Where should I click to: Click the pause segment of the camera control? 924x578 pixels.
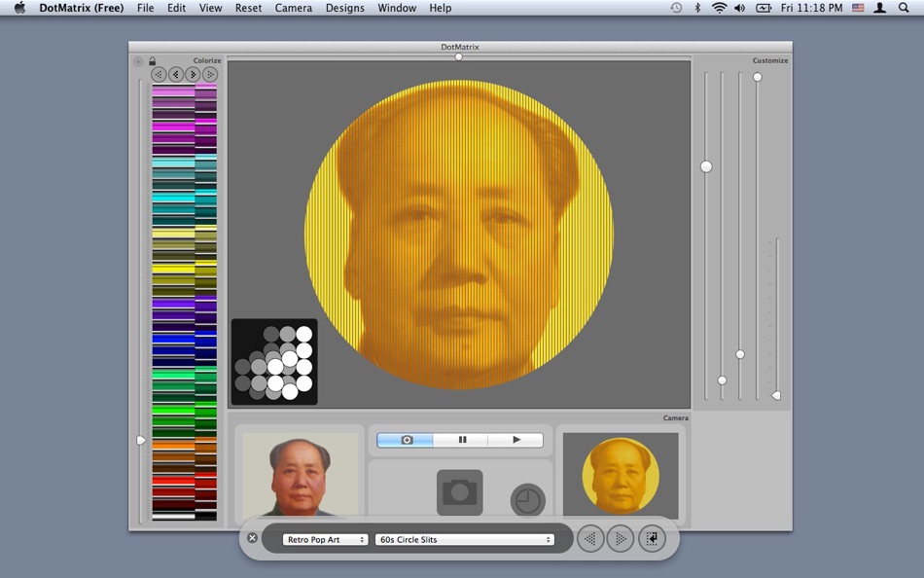point(462,440)
